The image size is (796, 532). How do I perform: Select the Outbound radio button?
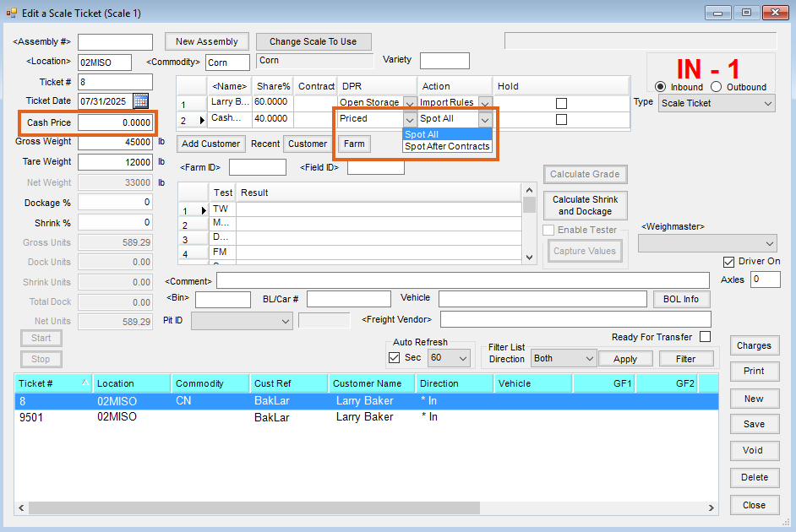coord(716,87)
